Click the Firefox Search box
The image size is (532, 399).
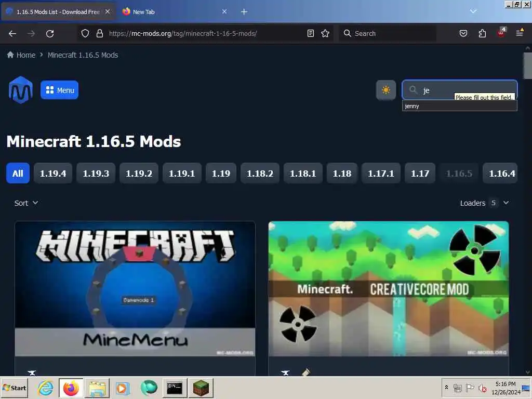(x=388, y=33)
